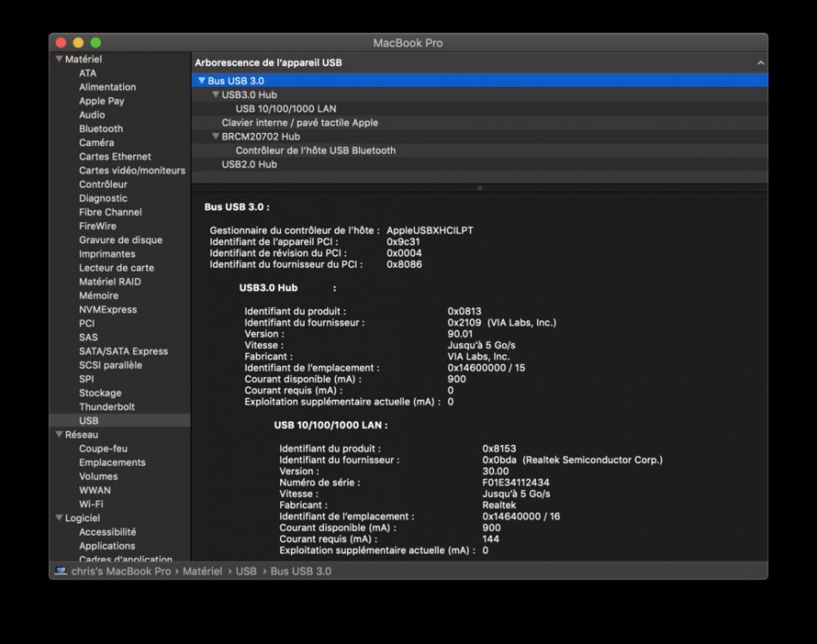This screenshot has height=644, width=817.
Task: Click the USB3.0 Hub detail heading
Action: click(x=268, y=288)
